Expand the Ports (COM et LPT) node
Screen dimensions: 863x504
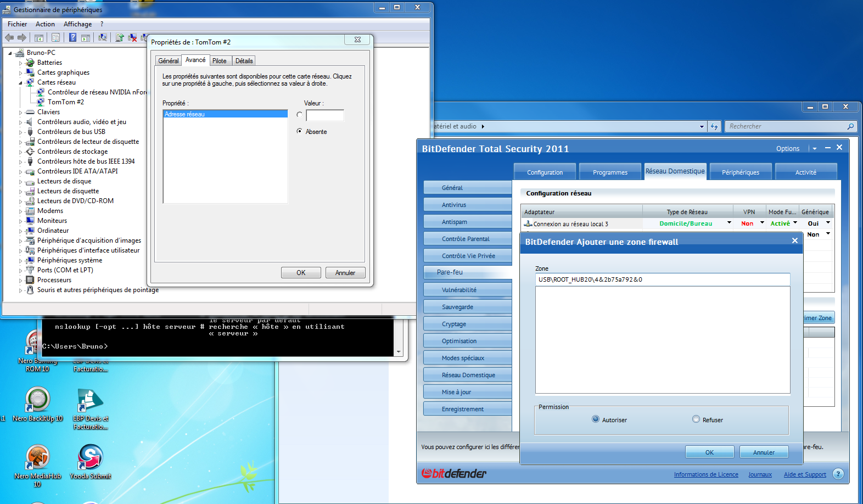(x=21, y=271)
